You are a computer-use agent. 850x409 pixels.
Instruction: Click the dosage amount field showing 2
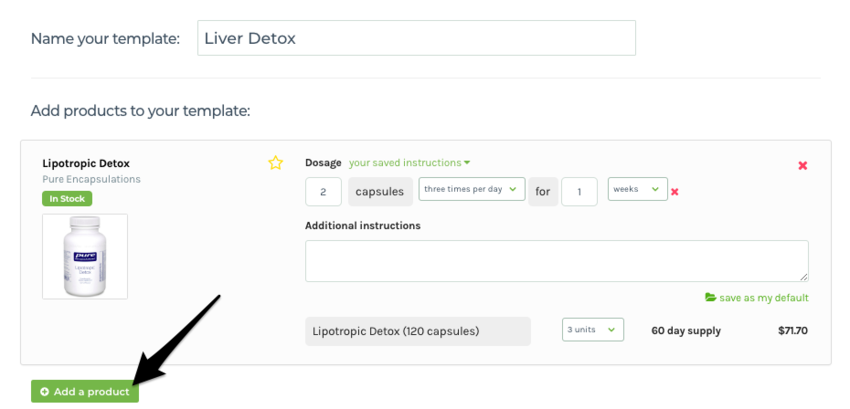pos(323,191)
